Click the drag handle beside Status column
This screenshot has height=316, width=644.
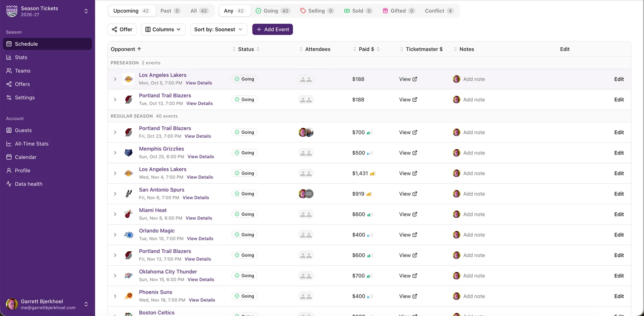coord(234,49)
